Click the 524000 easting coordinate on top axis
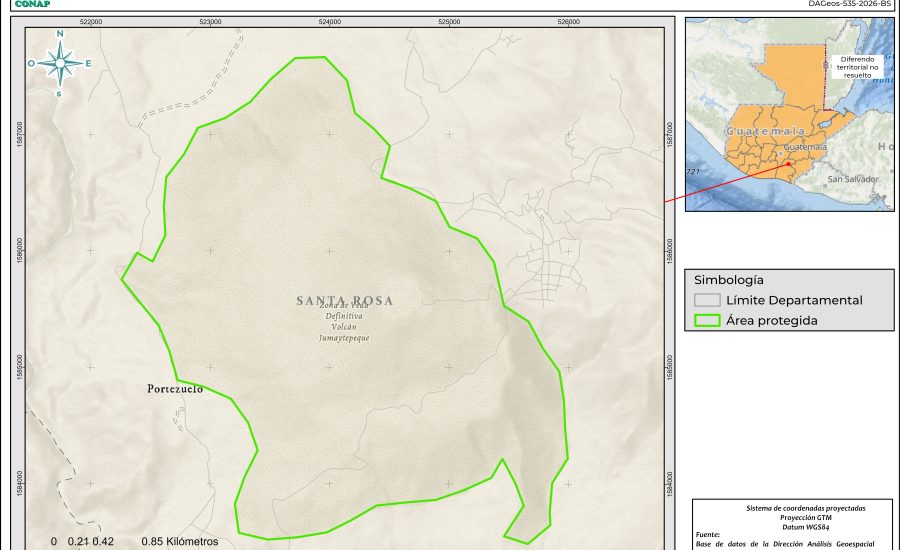Screen dimensions: 900x550 330,21
